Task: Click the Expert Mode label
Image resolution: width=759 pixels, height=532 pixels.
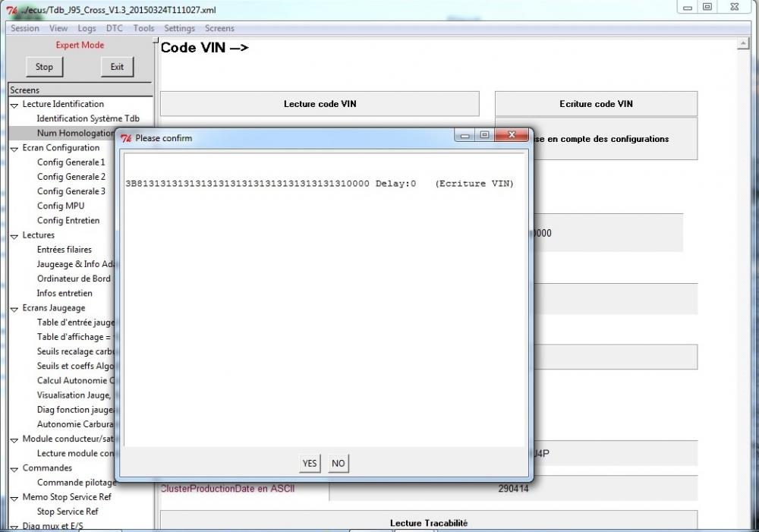Action: click(80, 45)
